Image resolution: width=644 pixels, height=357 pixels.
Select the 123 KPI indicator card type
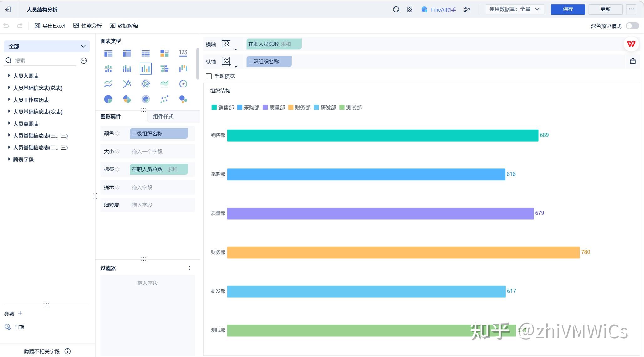tap(183, 53)
